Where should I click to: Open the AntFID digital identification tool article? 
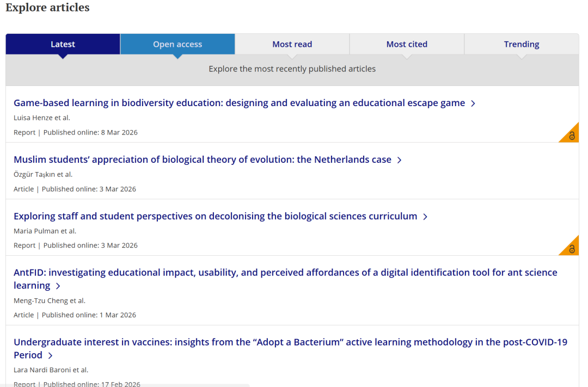tap(285, 273)
